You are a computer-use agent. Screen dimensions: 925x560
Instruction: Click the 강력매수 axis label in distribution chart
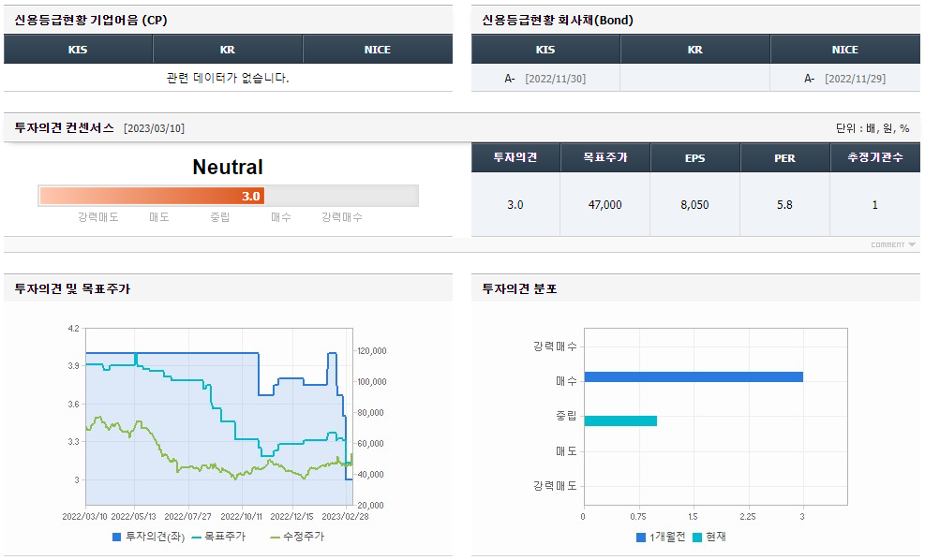(x=555, y=346)
